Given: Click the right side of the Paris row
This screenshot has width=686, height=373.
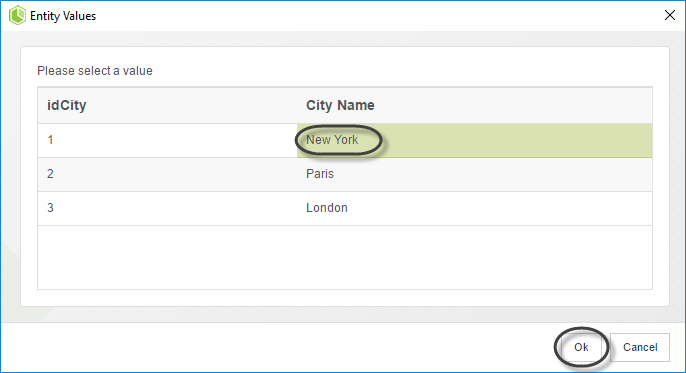Looking at the screenshot, I should click(x=516, y=174).
